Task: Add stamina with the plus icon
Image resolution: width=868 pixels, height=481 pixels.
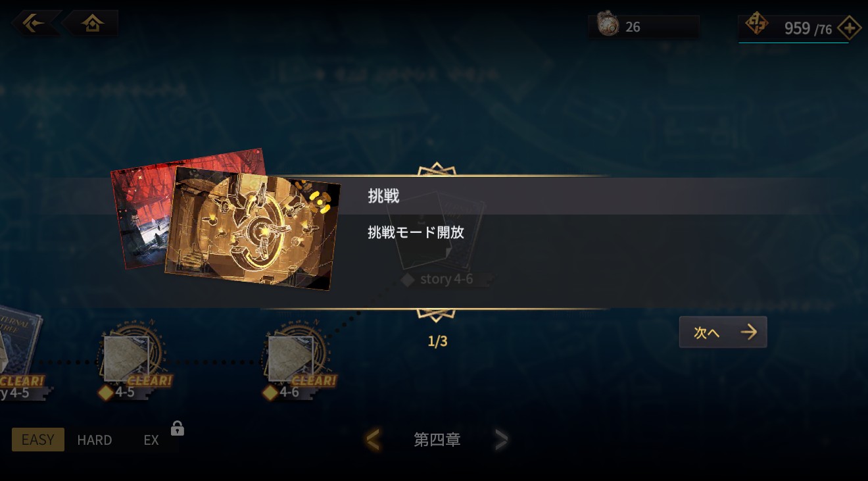Action: (849, 28)
